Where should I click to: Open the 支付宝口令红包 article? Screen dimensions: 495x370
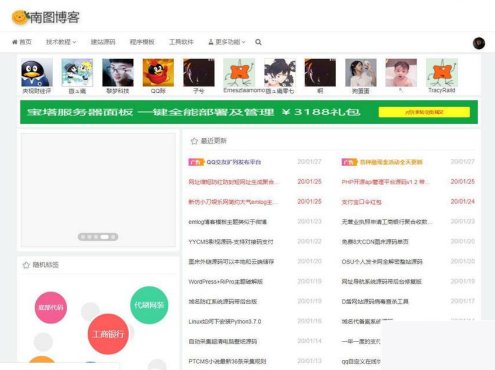[361, 202]
